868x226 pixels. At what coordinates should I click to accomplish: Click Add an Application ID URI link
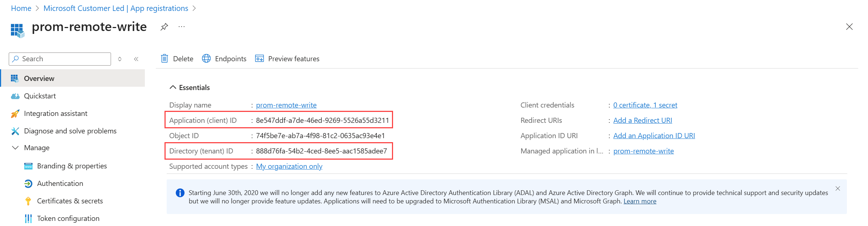[654, 136]
